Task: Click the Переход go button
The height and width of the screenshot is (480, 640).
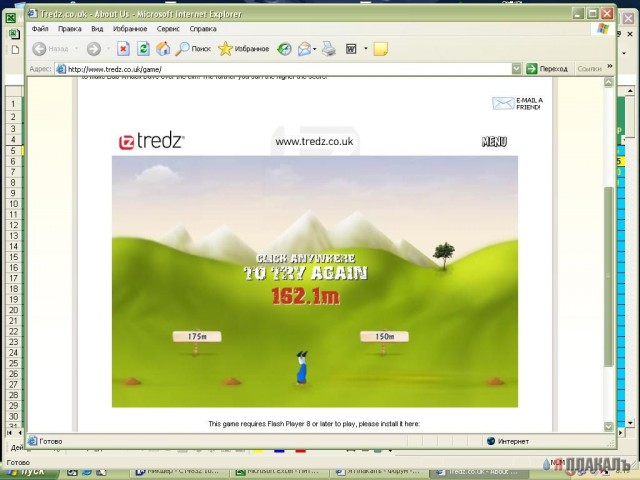Action: tap(547, 69)
